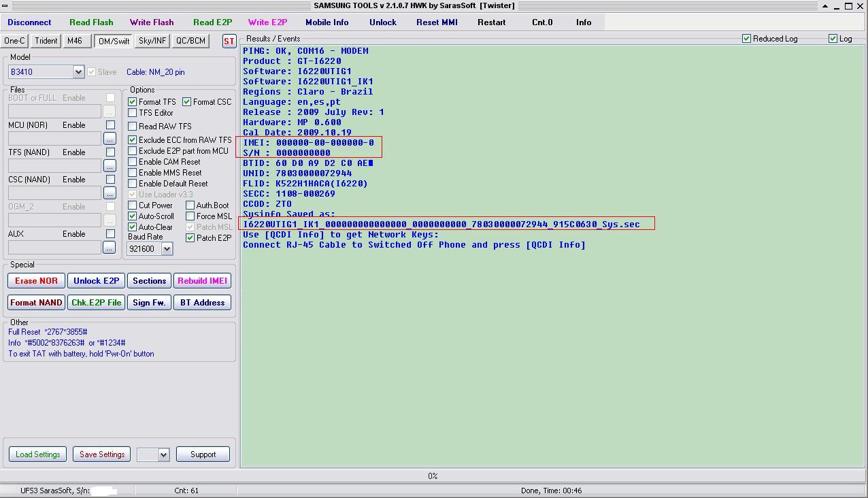
Task: Switch to the QC/BCM tab
Action: click(x=190, y=41)
